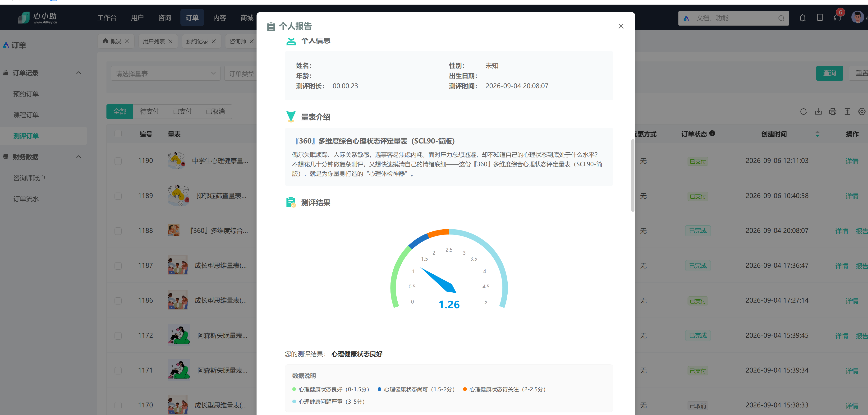Open table settings gear icon

862,112
